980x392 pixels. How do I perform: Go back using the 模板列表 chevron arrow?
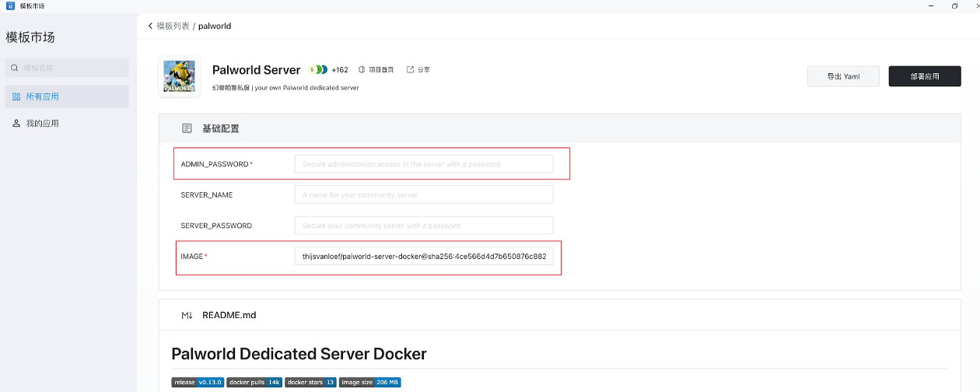coord(150,26)
